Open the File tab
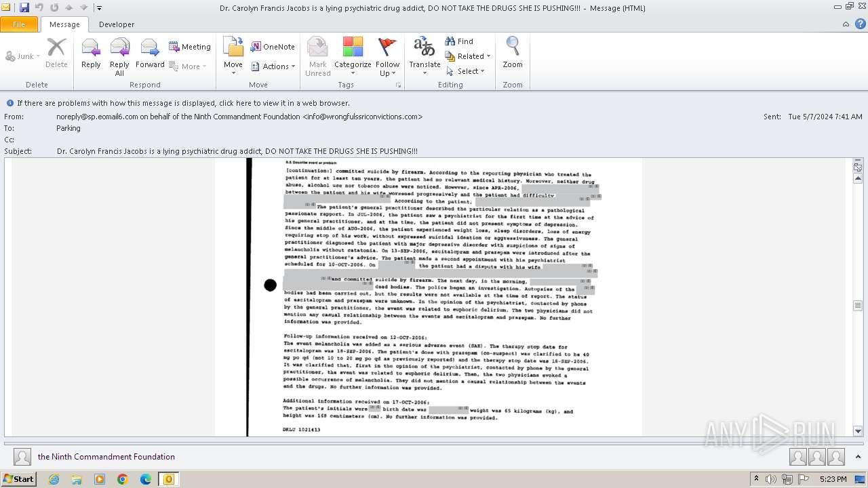868x488 pixels. click(19, 24)
